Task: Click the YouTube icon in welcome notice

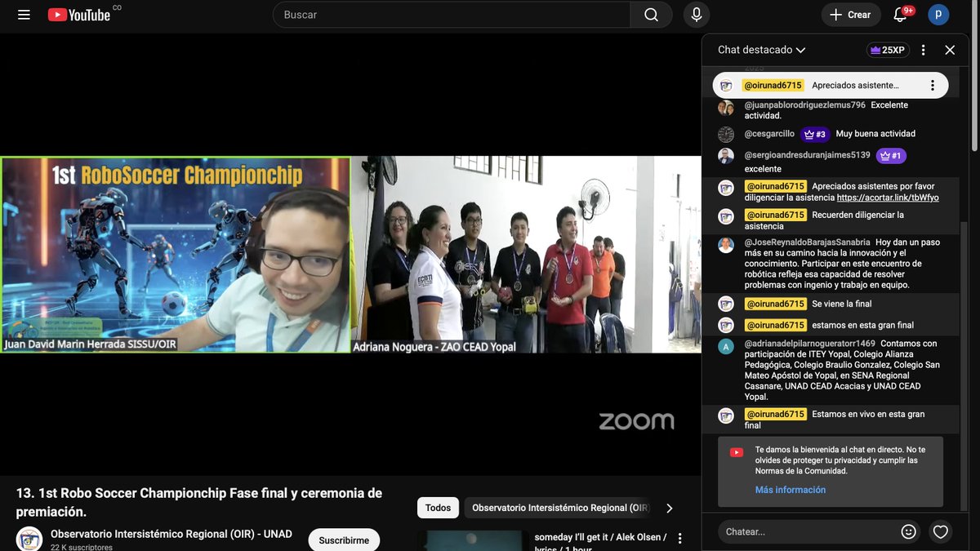Action: (737, 452)
